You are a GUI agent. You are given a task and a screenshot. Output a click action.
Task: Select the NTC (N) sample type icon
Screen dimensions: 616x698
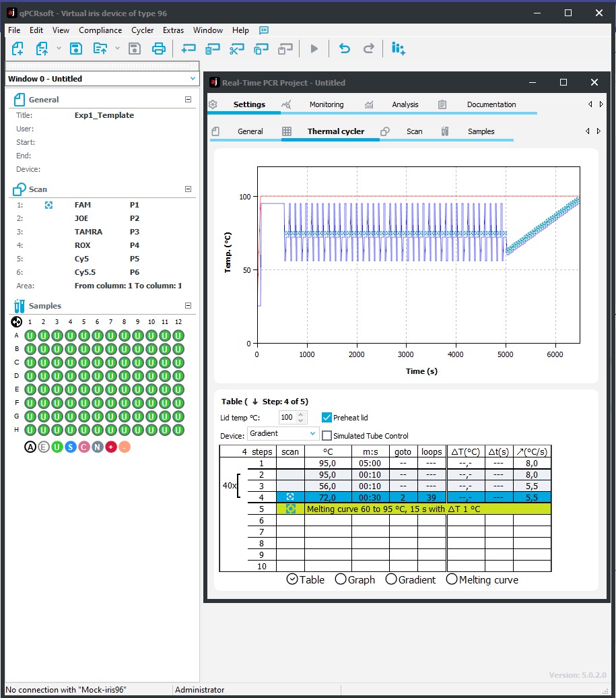[98, 447]
